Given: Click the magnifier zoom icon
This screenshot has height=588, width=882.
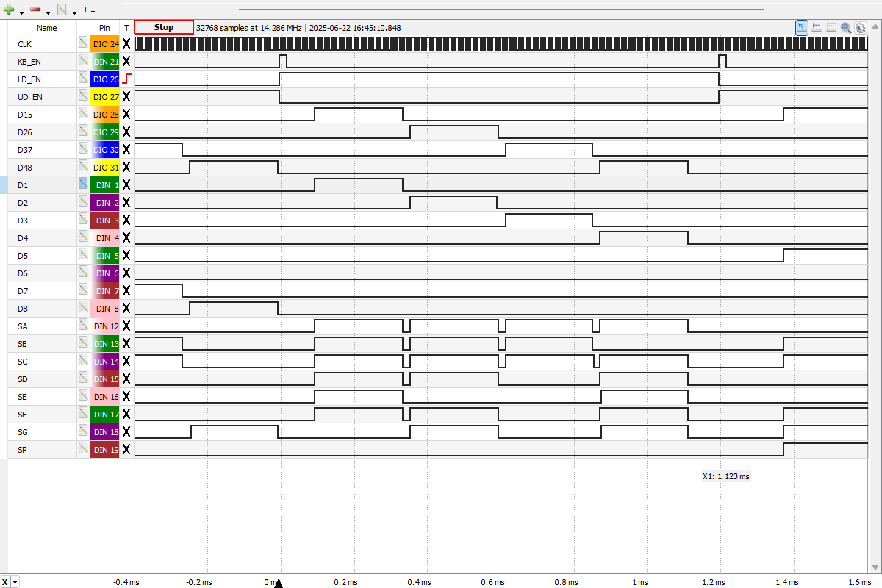Looking at the screenshot, I should 846,27.
